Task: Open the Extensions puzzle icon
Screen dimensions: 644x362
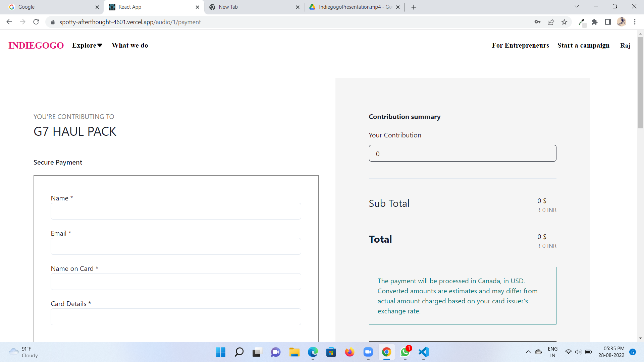Action: point(594,22)
